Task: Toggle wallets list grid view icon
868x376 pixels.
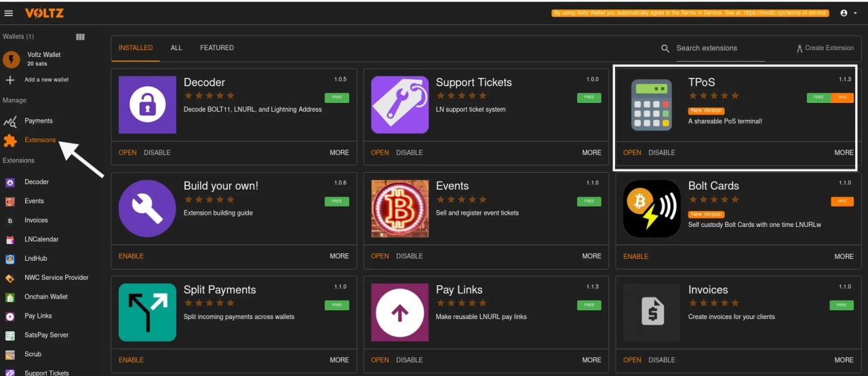Action: (x=80, y=37)
